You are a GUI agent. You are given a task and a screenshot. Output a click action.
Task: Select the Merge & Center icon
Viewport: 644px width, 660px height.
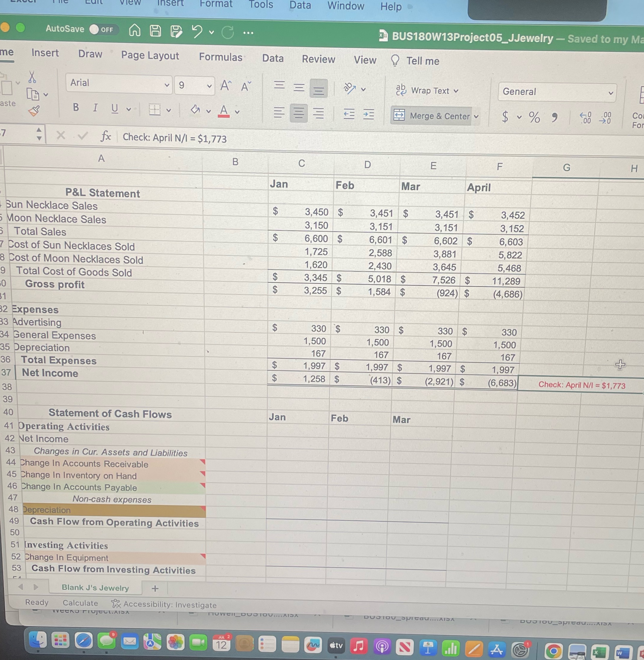coord(399,116)
